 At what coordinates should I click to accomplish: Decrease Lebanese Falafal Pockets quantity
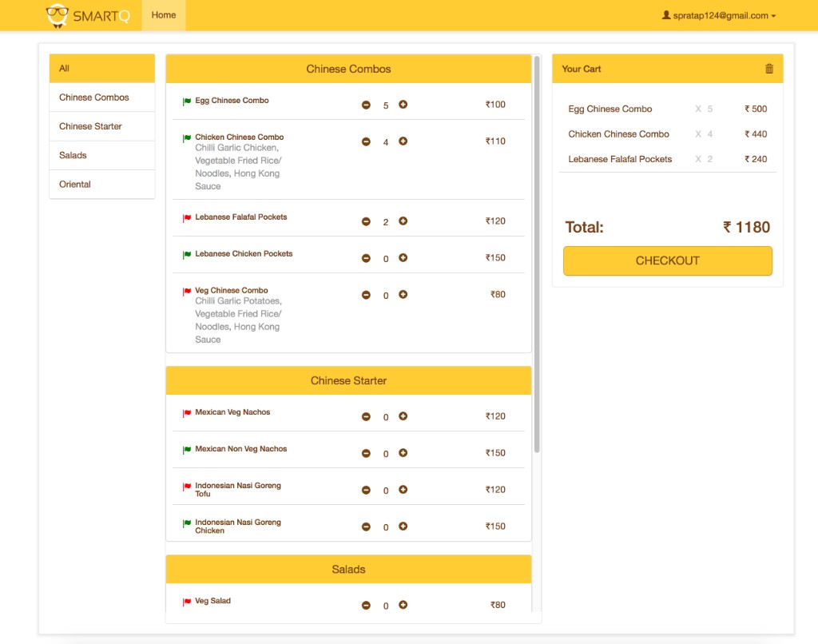(x=366, y=221)
